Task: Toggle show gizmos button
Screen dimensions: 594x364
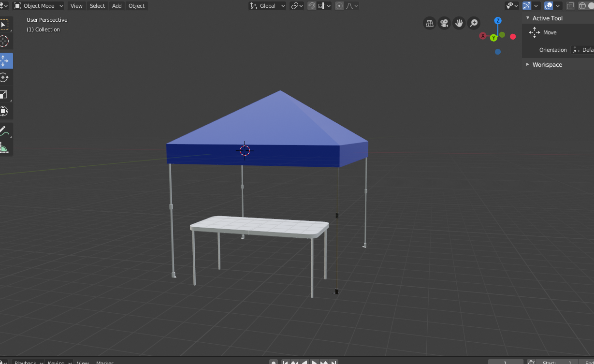Action: pyautogui.click(x=527, y=6)
